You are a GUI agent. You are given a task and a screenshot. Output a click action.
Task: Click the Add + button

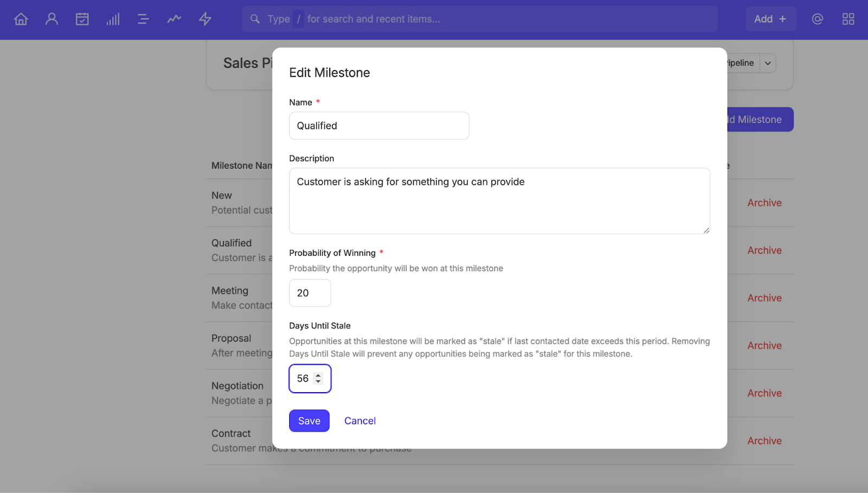pos(771,19)
